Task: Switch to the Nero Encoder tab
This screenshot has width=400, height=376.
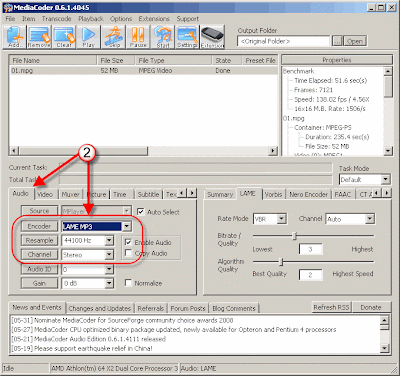Action: [x=308, y=194]
